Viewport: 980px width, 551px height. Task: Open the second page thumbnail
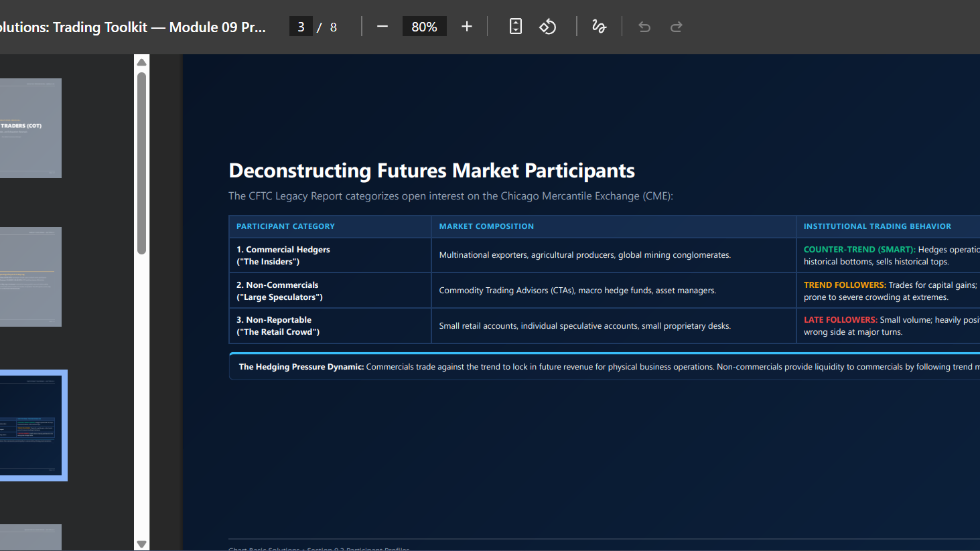[31, 277]
